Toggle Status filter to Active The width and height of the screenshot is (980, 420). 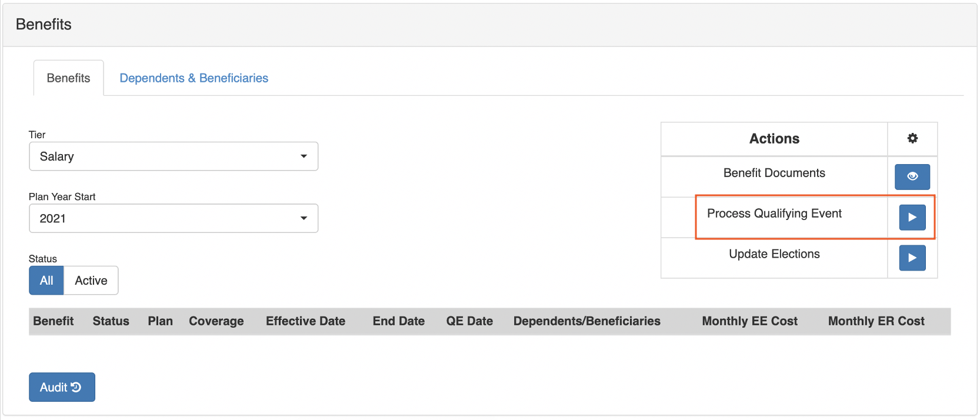coord(91,281)
